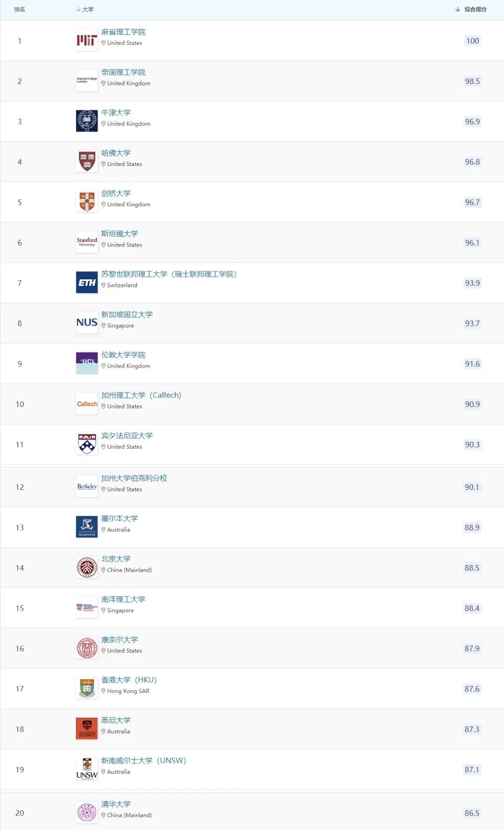Click the Berkeley logo thumbnail
Screen dimensions: 504x830
click(x=87, y=487)
